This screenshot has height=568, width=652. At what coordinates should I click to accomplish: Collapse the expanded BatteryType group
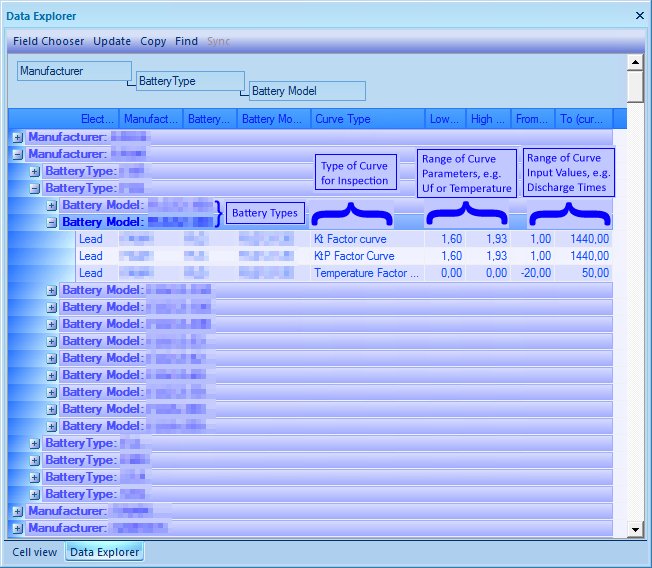(35, 188)
